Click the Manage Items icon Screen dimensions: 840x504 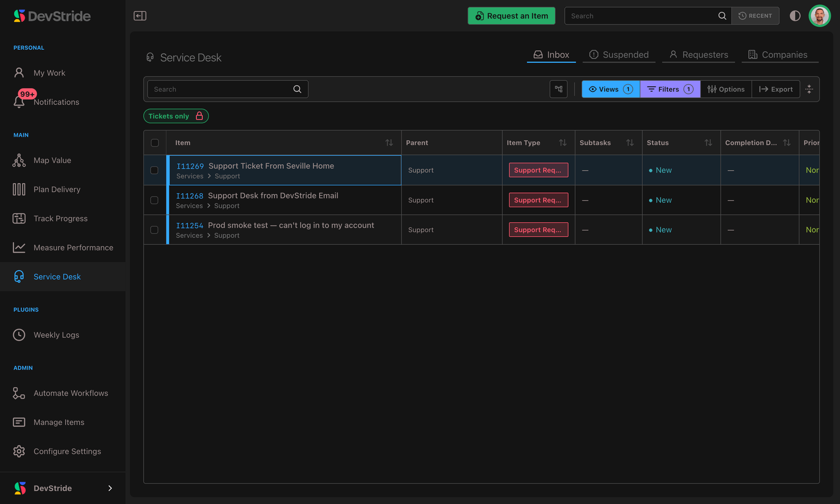click(x=19, y=422)
